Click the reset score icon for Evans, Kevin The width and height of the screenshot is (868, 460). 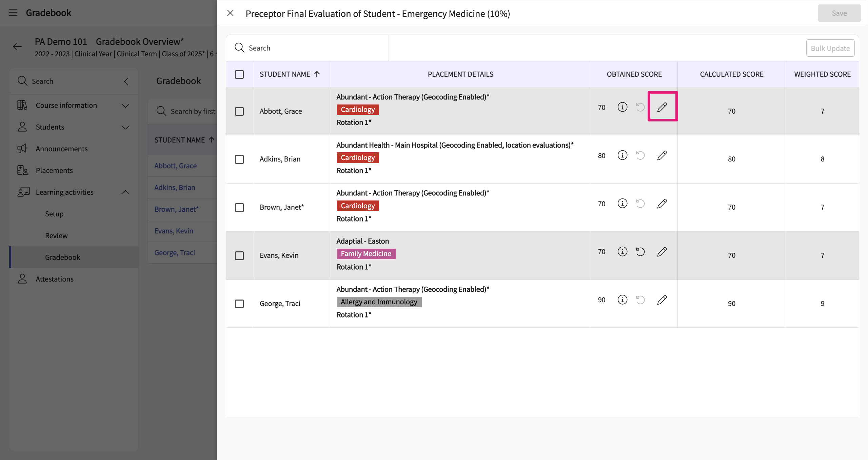pos(640,252)
